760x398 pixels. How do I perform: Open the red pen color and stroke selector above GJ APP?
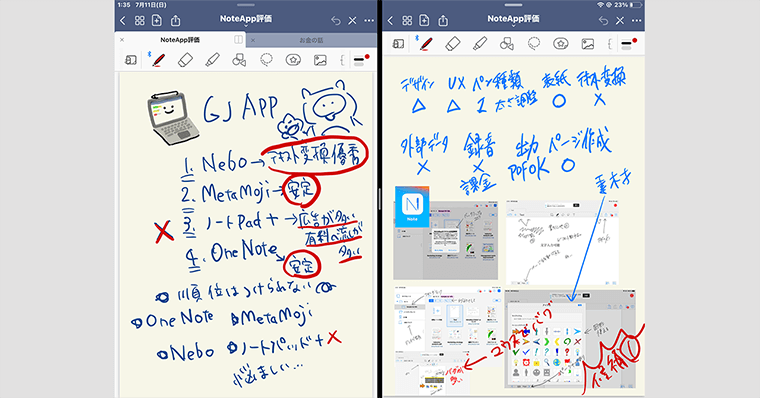[361, 60]
